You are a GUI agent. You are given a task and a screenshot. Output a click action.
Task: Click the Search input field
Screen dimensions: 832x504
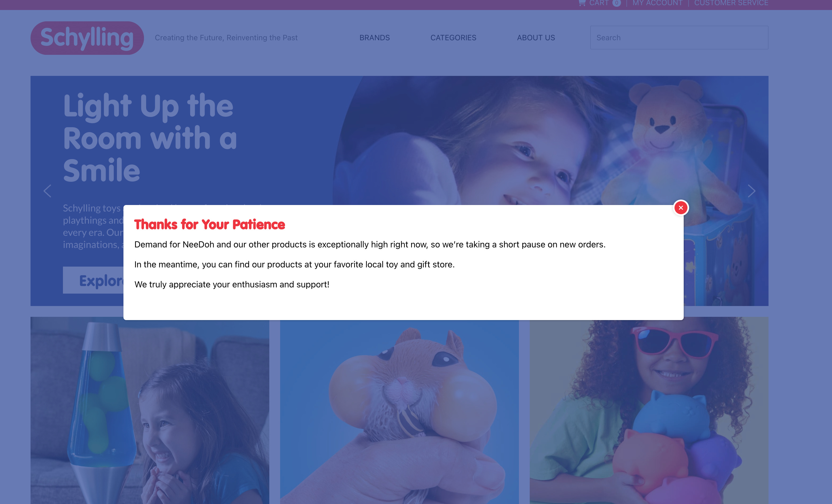click(679, 38)
